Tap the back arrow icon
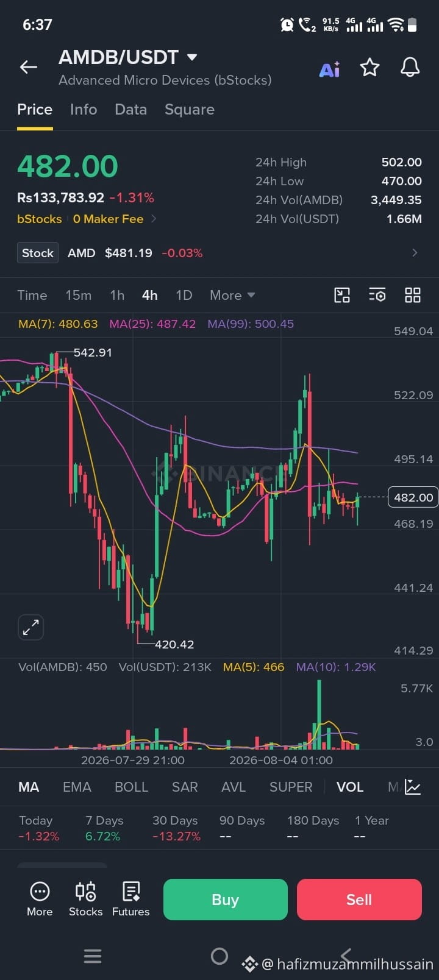Image resolution: width=439 pixels, height=980 pixels. (x=29, y=67)
